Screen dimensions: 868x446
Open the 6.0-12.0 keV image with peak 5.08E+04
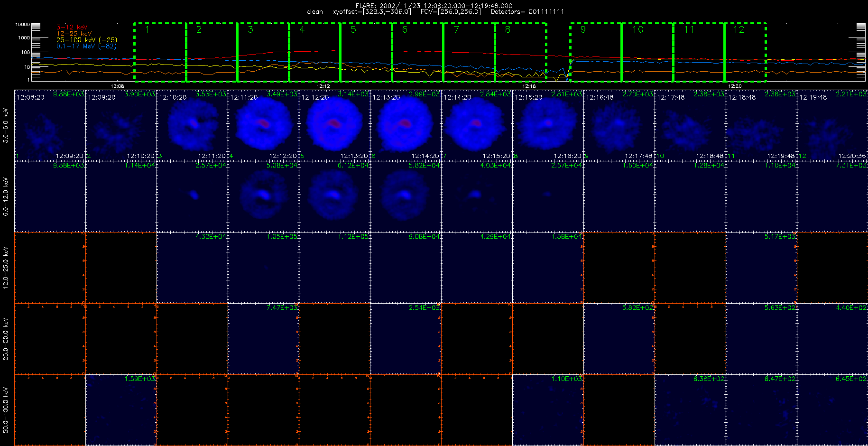[263, 196]
